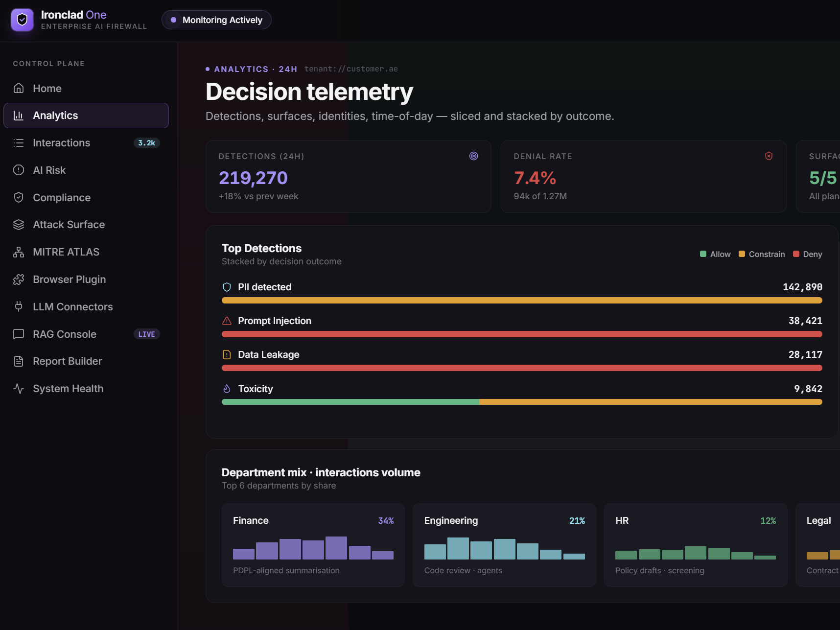Click the Analytics bar chart icon
840x630 pixels.
coord(19,116)
